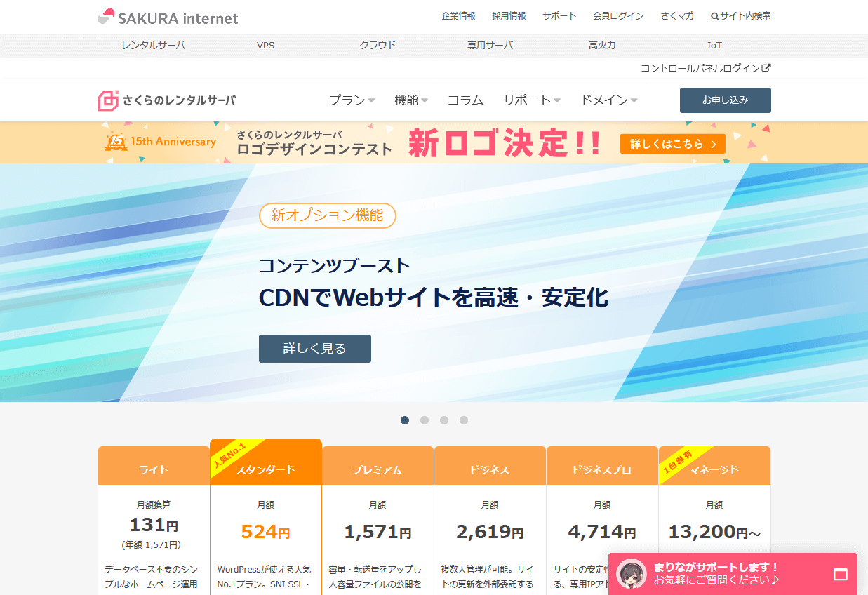Screen dimensions: 868x595
Task: Expand the chat window square icon
Action: [x=841, y=575]
